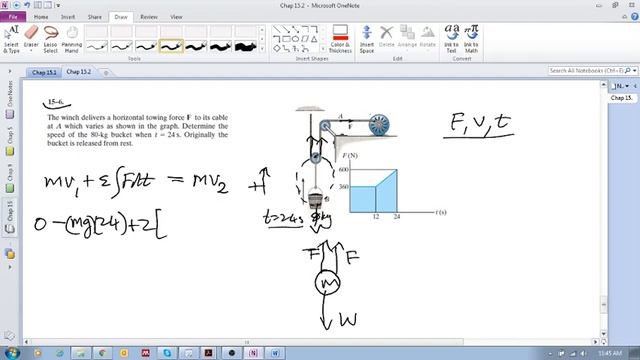Select the Select & Type tool
The height and width of the screenshot is (360, 640).
click(11, 39)
